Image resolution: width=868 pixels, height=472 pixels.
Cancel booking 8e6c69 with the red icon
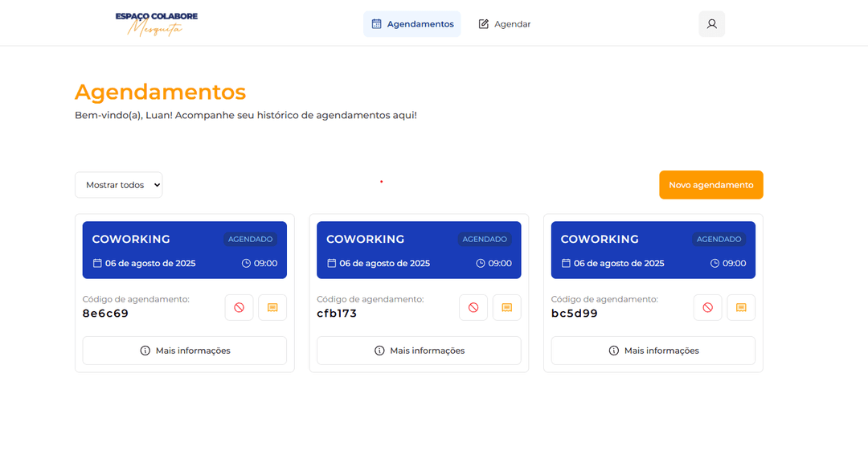240,307
